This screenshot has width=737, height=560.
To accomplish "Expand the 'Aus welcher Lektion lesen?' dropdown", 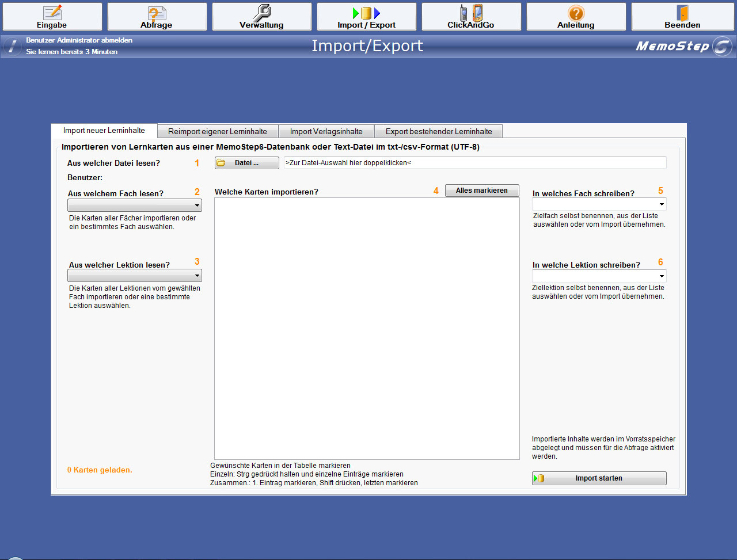I will (x=197, y=276).
